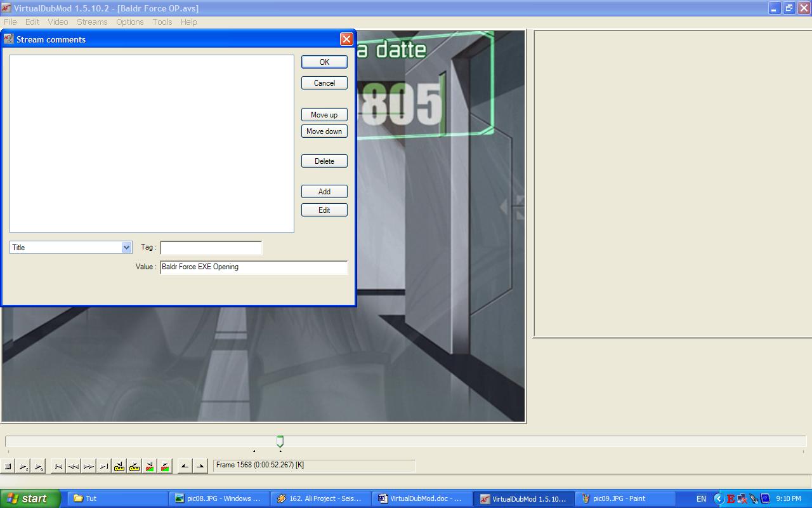Click the VirtualDubMod icon in dialog title bar
812x508 pixels.
point(8,39)
